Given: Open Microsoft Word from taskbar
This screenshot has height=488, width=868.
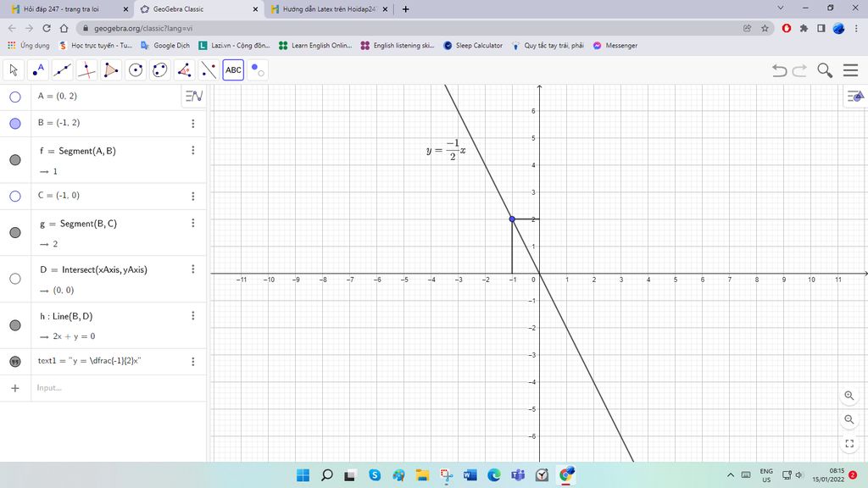Looking at the screenshot, I should point(470,474).
